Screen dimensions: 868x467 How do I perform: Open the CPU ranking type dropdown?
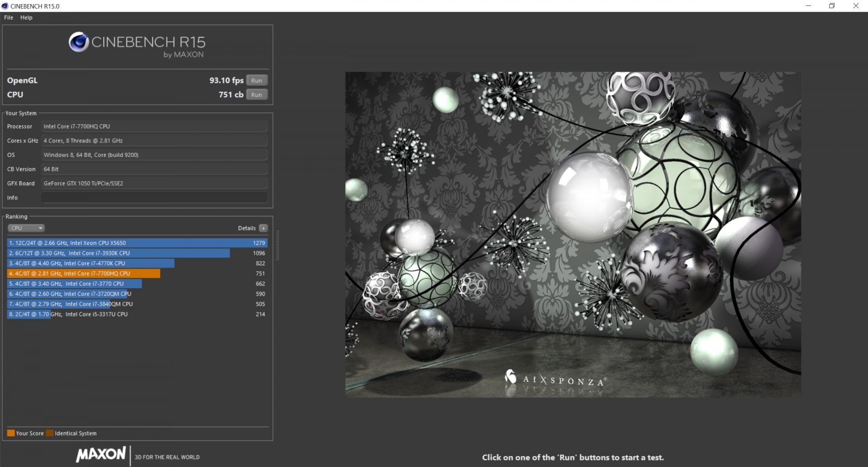[x=26, y=228]
